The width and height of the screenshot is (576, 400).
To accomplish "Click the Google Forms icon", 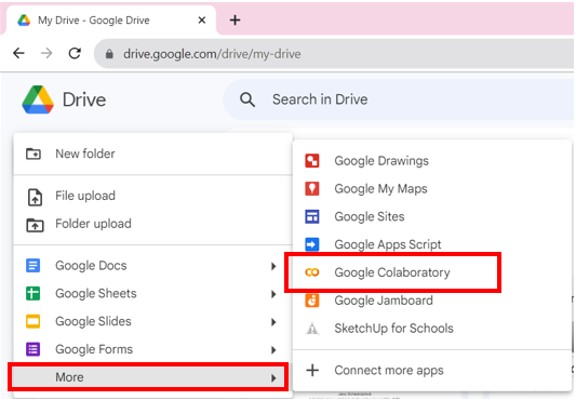I will point(33,349).
